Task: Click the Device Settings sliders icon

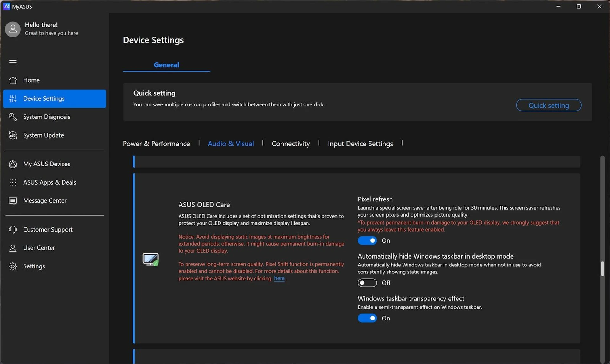Action: (13, 99)
